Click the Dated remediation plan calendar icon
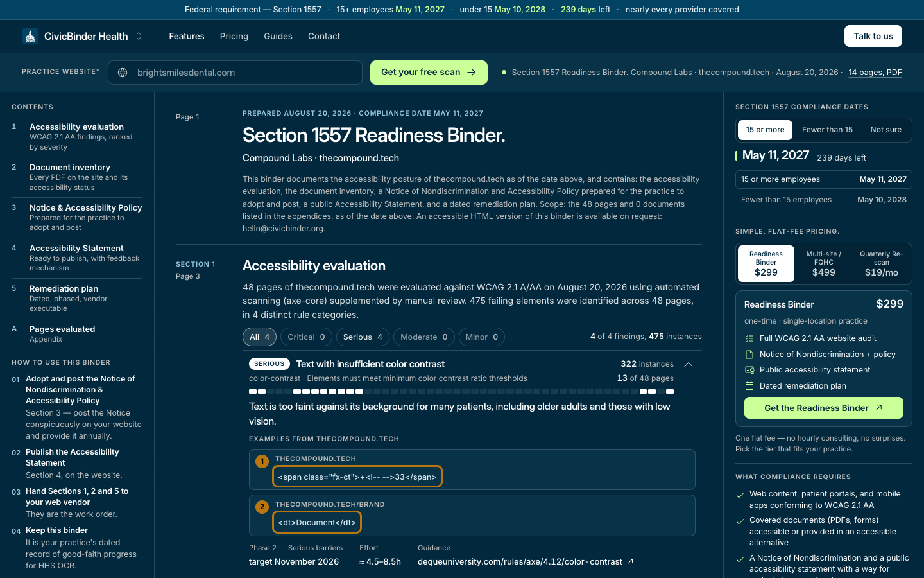This screenshot has width=924, height=578. click(x=749, y=386)
